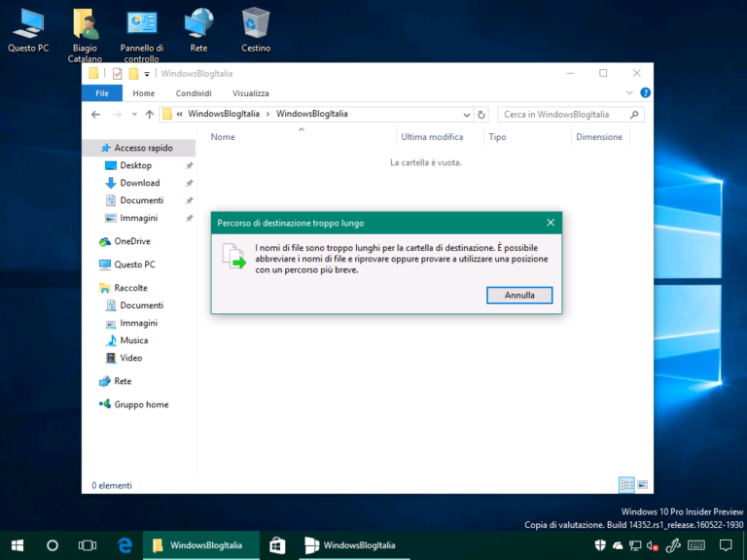Select Accesso rapido in the navigation pane
This screenshot has width=747, height=560.
[139, 148]
